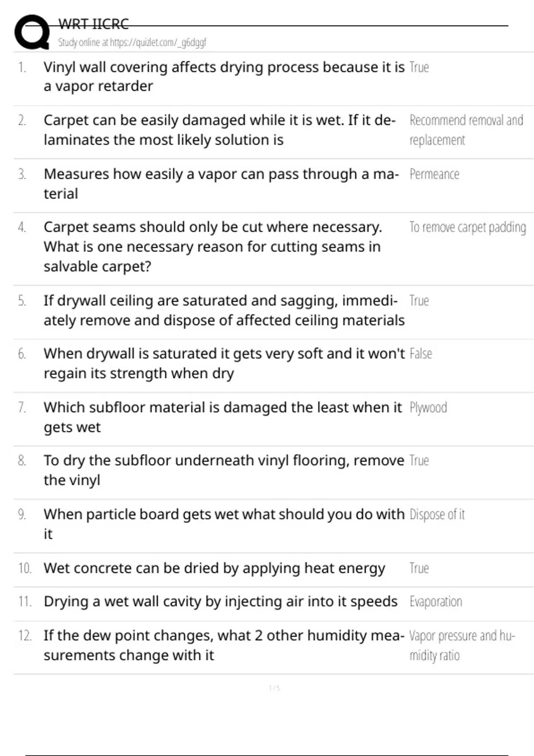The width and height of the screenshot is (534, 756).
Task: Click the 'Evaporation' answer
Action: 436,602
